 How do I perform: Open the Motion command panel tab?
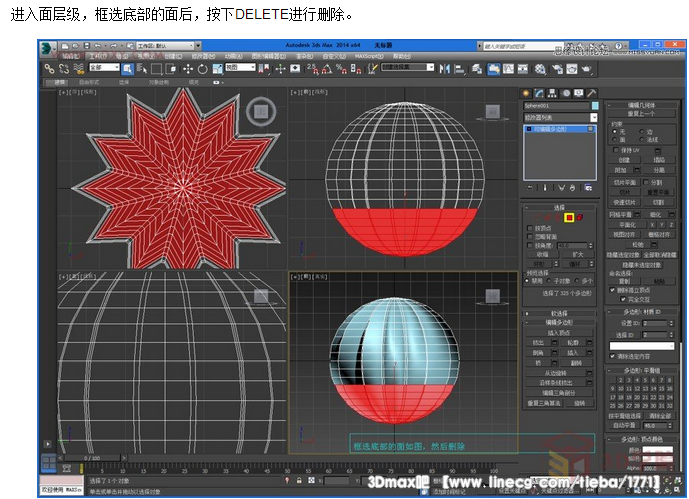tap(566, 93)
